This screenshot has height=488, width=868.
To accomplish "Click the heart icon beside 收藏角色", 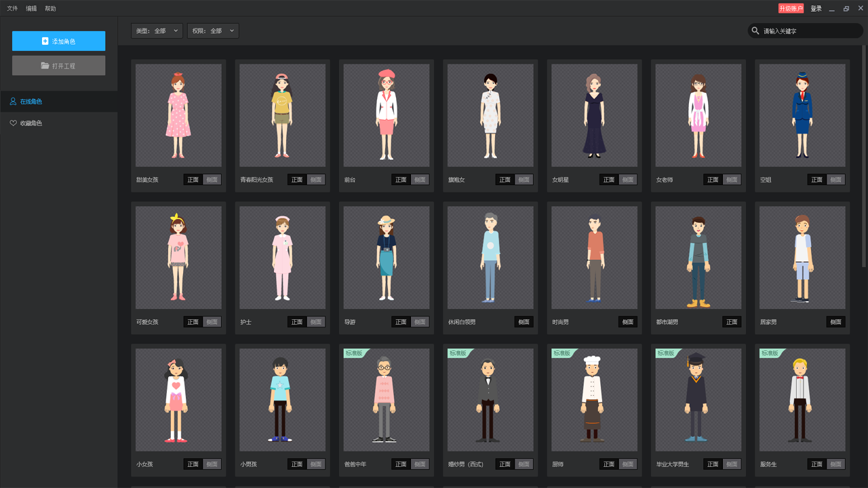I will 13,123.
